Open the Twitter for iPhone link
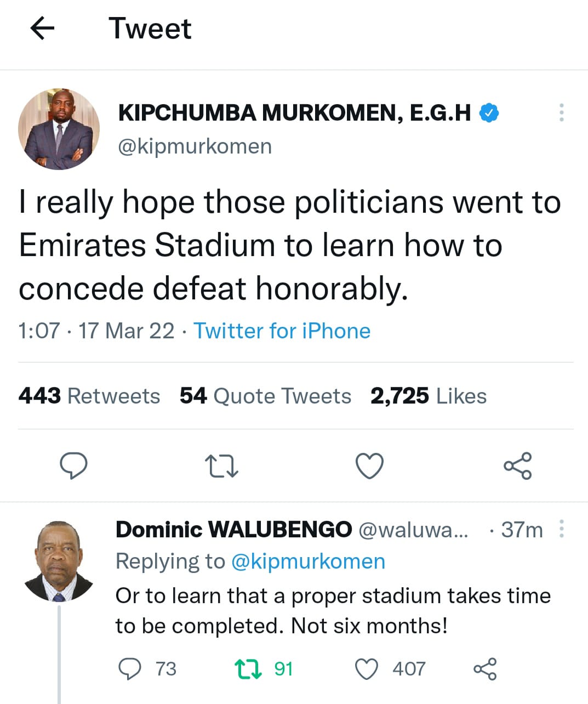Image resolution: width=588 pixels, height=704 pixels. tap(282, 331)
